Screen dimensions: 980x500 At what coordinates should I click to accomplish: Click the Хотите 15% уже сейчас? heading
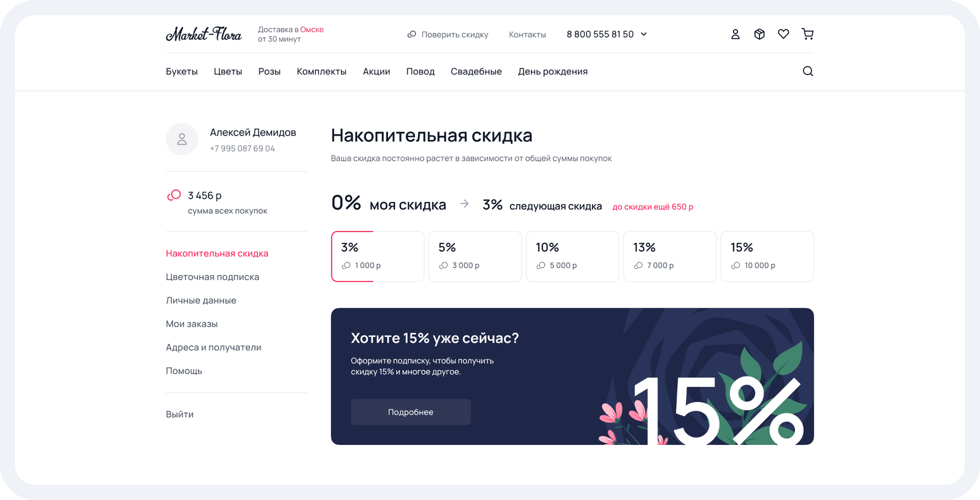(x=435, y=338)
